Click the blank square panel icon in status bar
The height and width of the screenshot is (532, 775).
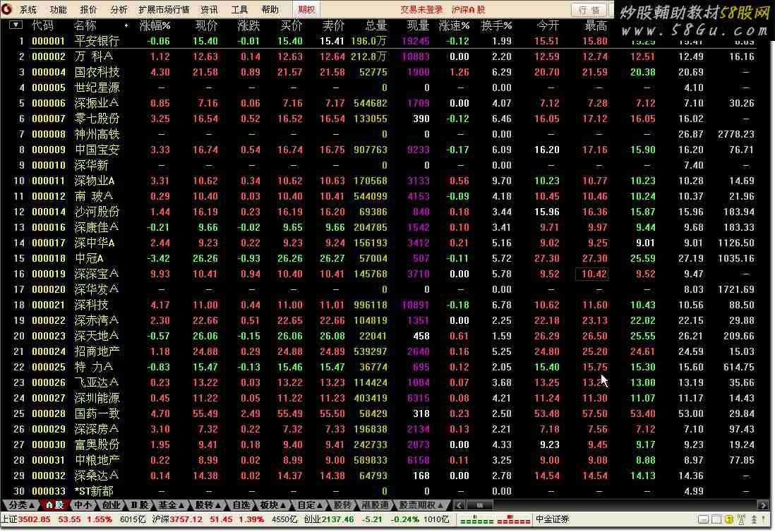click(x=716, y=519)
